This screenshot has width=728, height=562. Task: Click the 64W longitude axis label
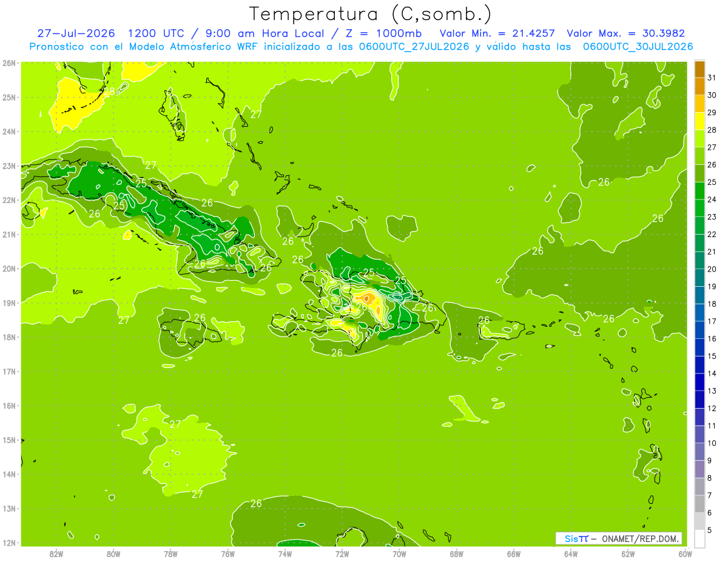[571, 554]
